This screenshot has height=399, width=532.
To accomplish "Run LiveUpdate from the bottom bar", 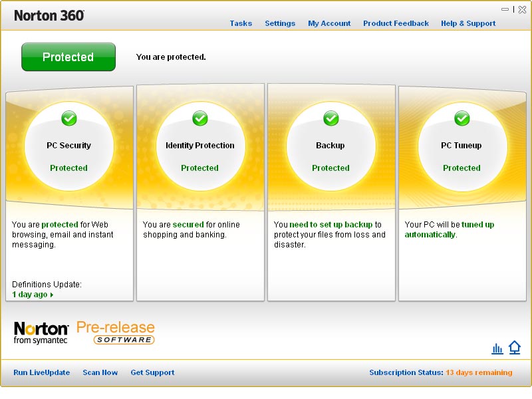I will click(42, 372).
